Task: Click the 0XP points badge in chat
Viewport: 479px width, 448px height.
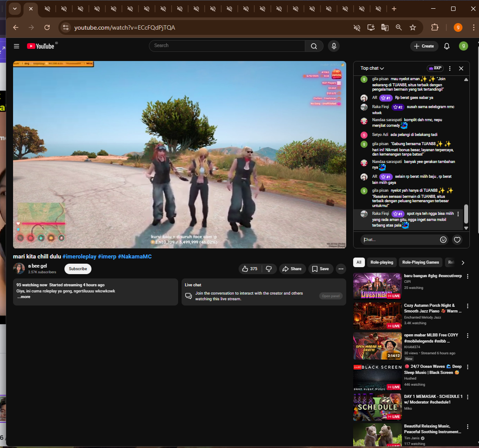Action: coord(435,68)
